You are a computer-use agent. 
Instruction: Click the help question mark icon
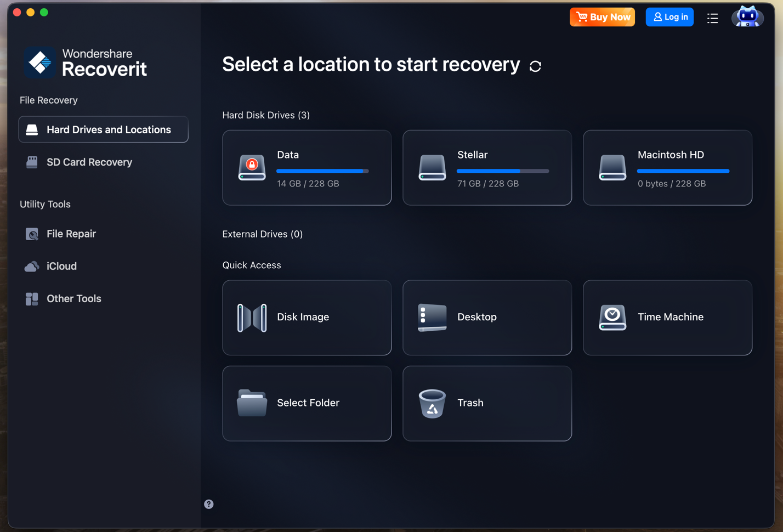[x=209, y=504]
